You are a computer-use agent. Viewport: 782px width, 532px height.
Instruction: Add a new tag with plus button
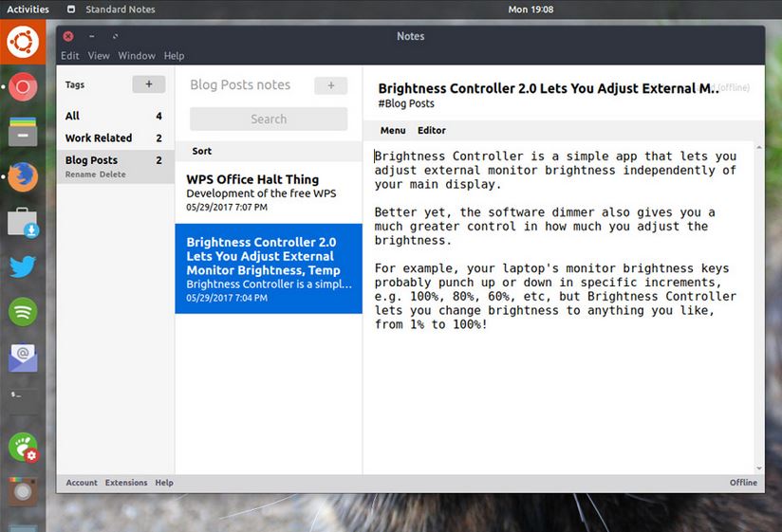click(148, 84)
